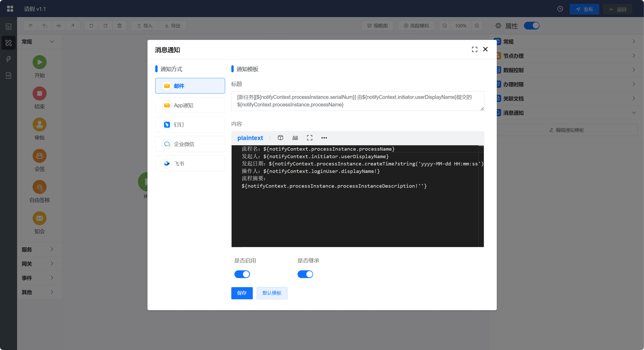
Task: Open the three-dots more menu in editor
Action: [x=324, y=138]
